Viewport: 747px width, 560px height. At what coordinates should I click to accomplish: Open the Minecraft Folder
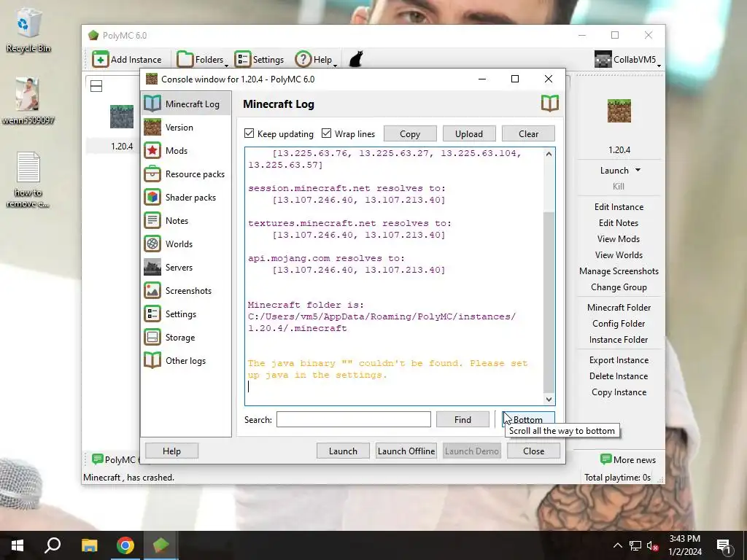click(619, 308)
